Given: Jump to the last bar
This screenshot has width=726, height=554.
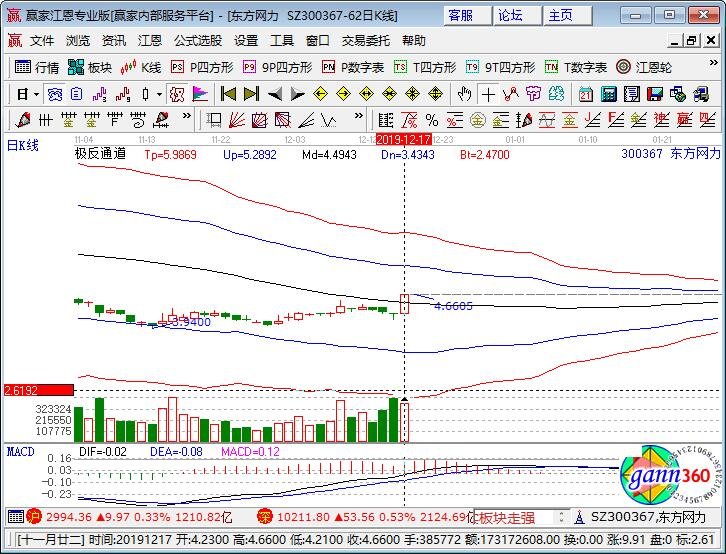Looking at the screenshot, I should pyautogui.click(x=251, y=94).
